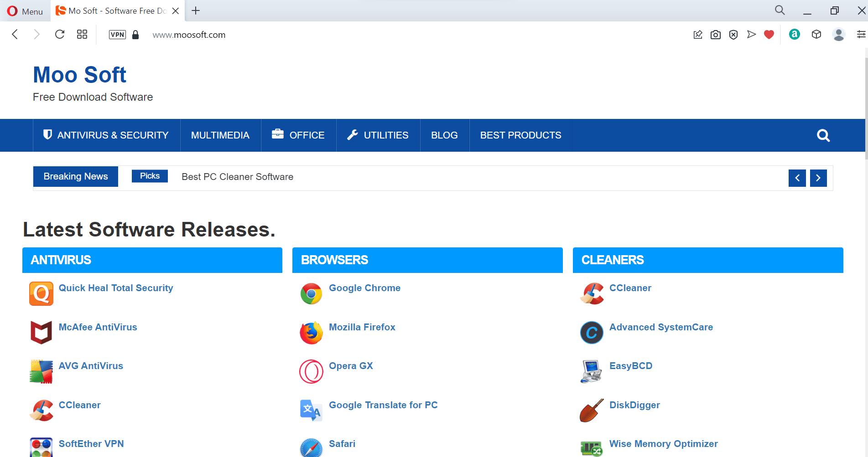Take a snapshot with camera icon
The width and height of the screenshot is (868, 457).
[x=716, y=35]
